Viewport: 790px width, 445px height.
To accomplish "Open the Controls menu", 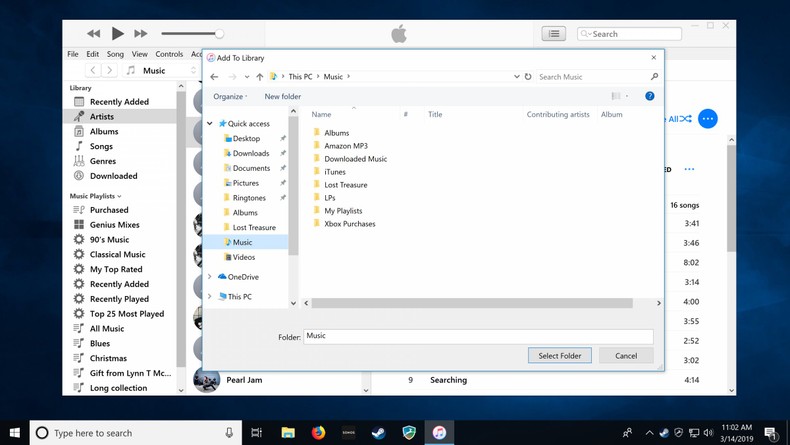I will click(x=169, y=54).
